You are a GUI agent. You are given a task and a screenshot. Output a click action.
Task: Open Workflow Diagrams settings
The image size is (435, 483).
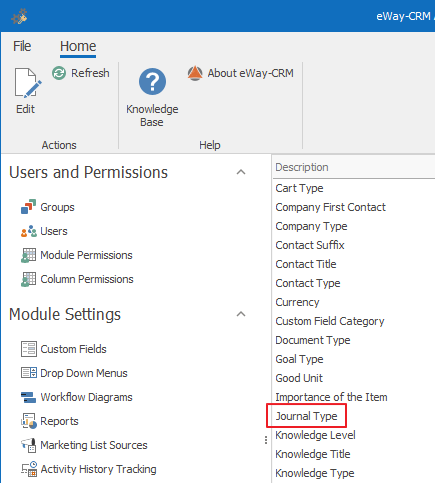[86, 397]
